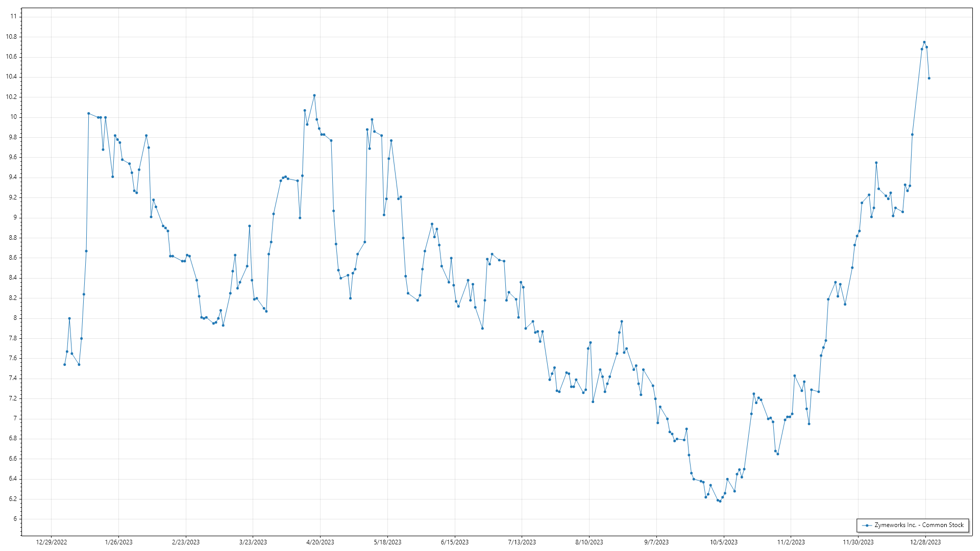Click the January spike point at 10.04
The height and width of the screenshot is (551, 980).
(88, 113)
